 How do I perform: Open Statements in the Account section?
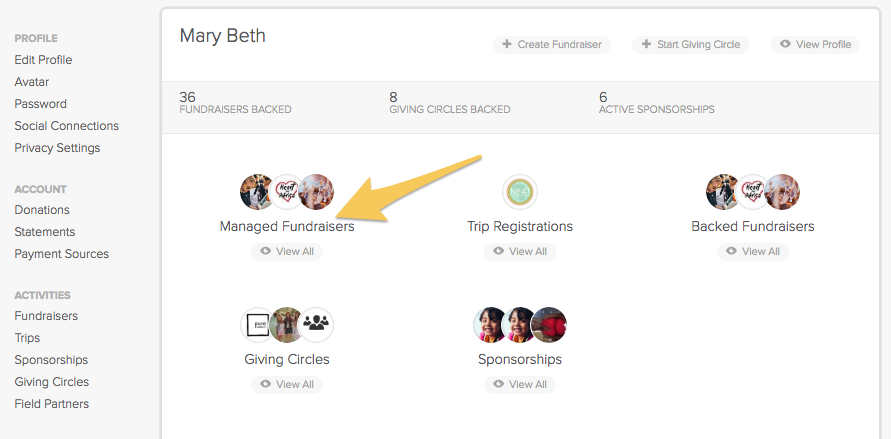click(45, 232)
